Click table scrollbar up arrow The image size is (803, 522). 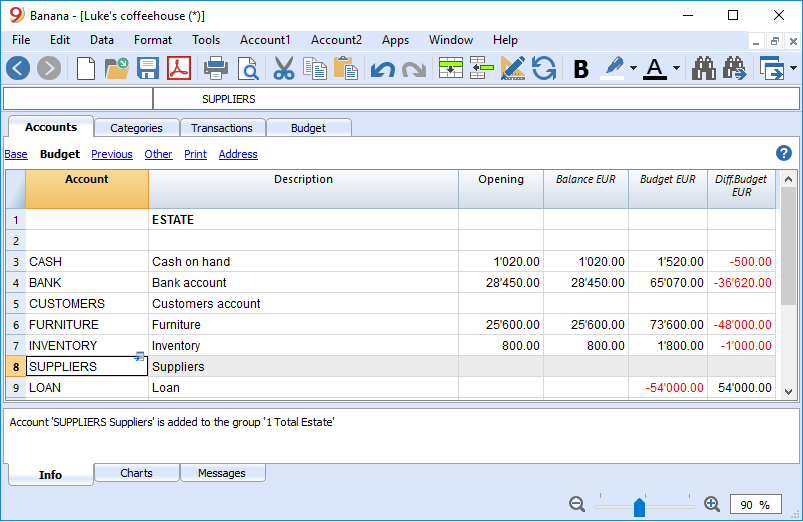point(789,179)
